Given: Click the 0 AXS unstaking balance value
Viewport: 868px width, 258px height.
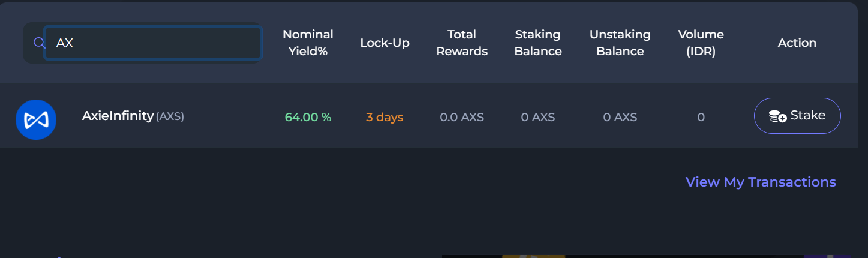Looking at the screenshot, I should click(620, 117).
